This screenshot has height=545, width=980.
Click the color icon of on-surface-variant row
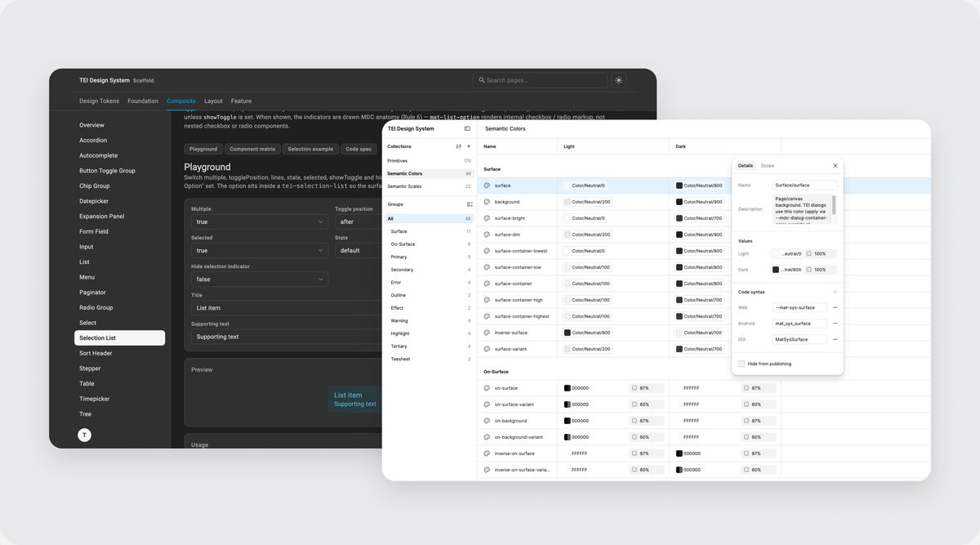487,404
